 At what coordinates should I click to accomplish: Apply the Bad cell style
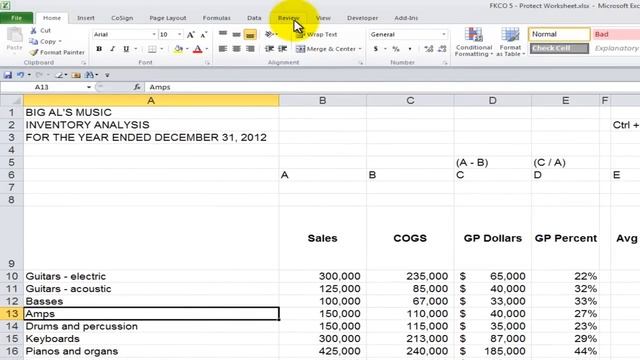click(616, 34)
